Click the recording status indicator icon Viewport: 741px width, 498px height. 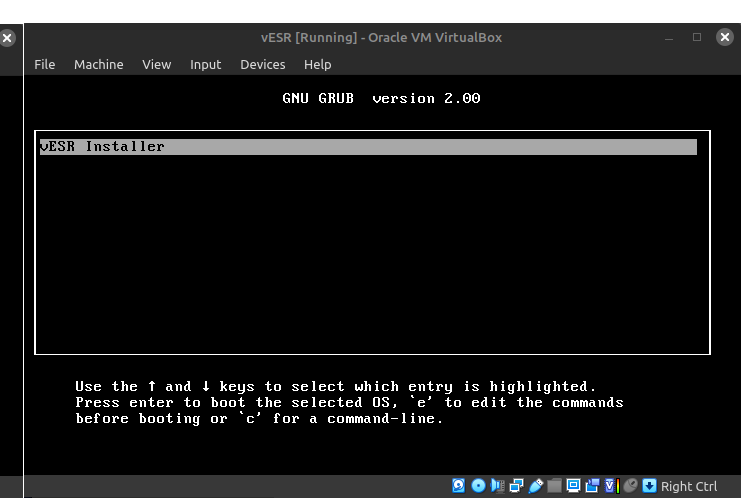(592, 486)
